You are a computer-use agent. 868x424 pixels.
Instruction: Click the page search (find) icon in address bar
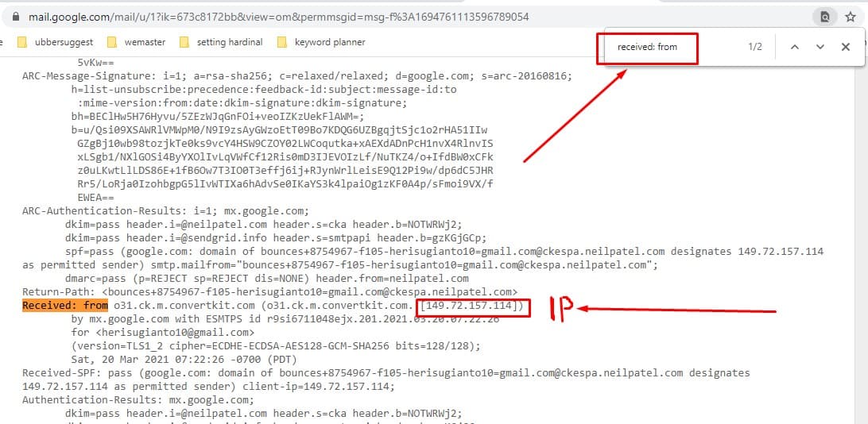click(x=825, y=17)
